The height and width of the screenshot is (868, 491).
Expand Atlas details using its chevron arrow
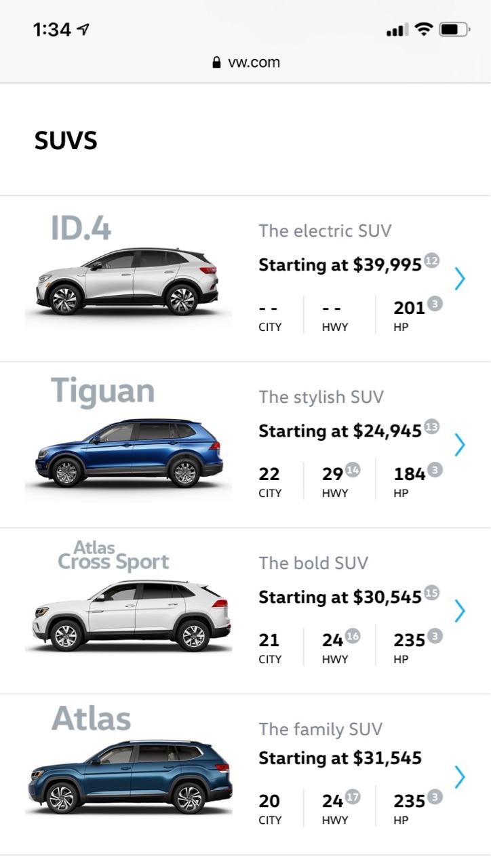click(x=460, y=775)
